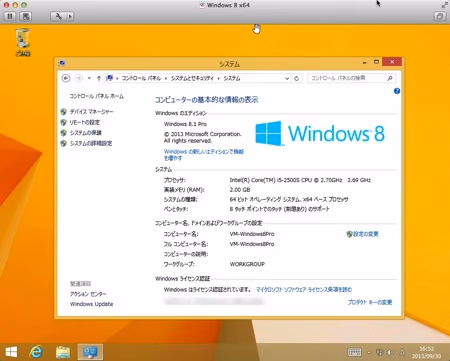The image size is (450, 361).
Task: Click the System control panel taskbar button
Action: (90, 352)
